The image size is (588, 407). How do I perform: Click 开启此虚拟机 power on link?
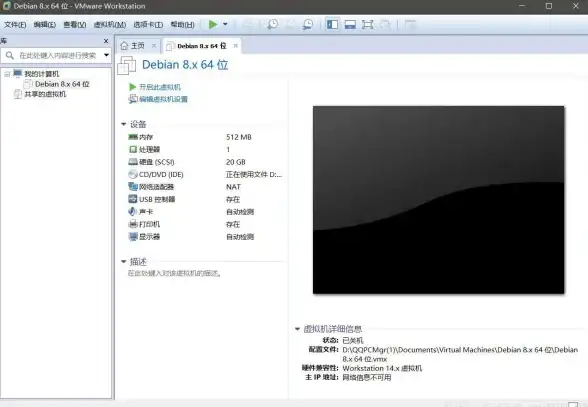160,87
